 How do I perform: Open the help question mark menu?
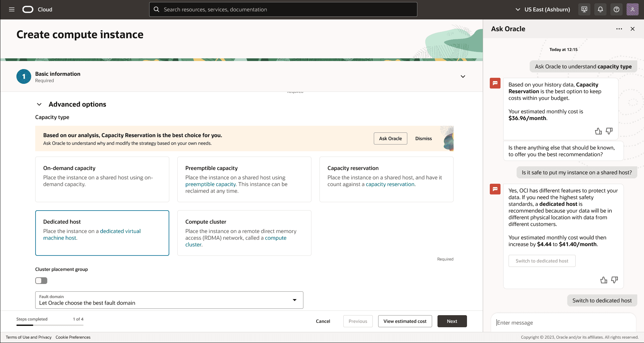click(617, 9)
